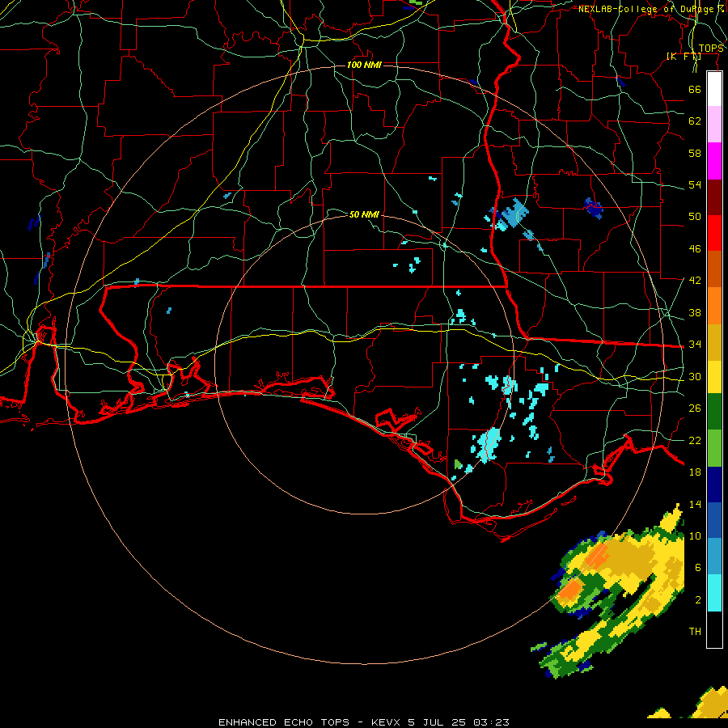Click the legend value 42
This screenshot has width=728, height=728.
point(695,280)
